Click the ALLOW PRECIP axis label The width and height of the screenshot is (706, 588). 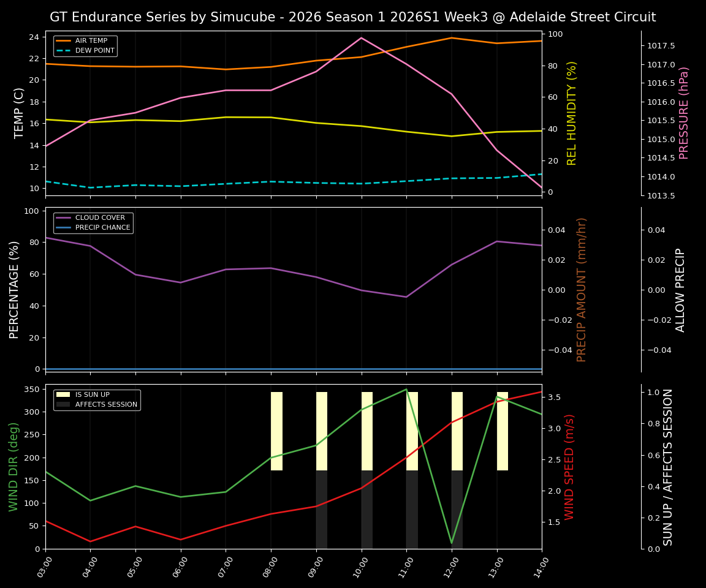tap(681, 288)
